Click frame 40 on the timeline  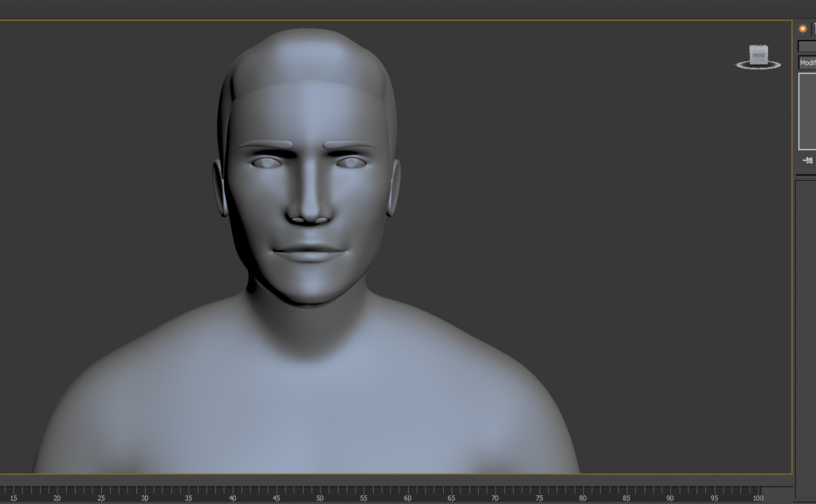point(232,493)
